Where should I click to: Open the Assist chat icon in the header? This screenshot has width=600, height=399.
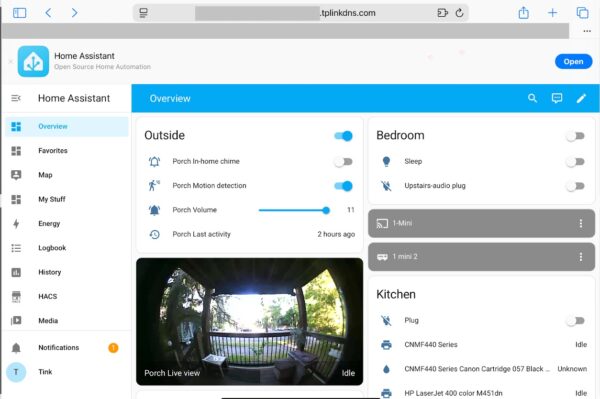pyautogui.click(x=557, y=98)
